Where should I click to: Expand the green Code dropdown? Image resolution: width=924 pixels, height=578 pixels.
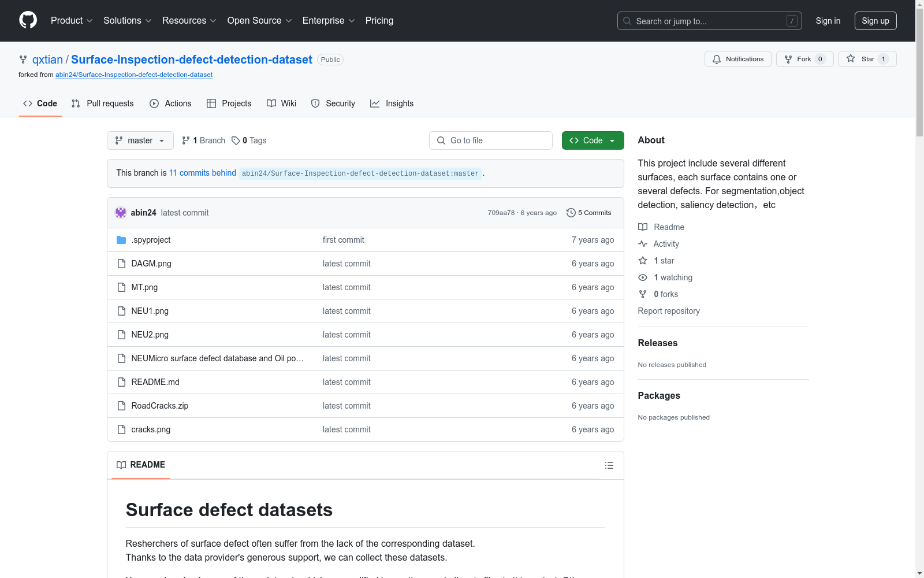click(x=593, y=140)
